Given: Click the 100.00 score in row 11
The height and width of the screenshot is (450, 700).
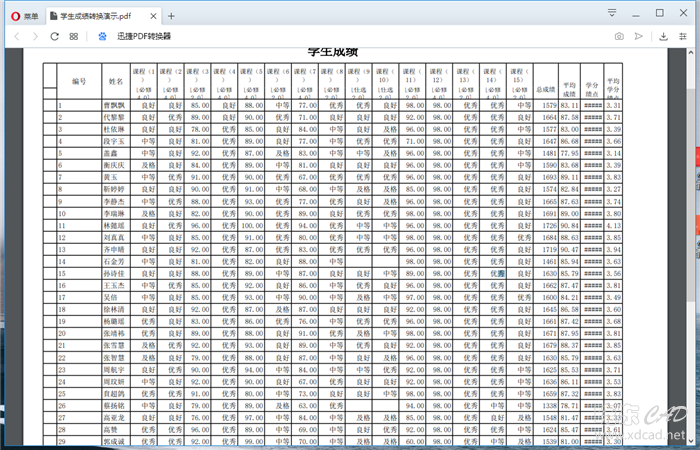Looking at the screenshot, I should coord(252,225).
